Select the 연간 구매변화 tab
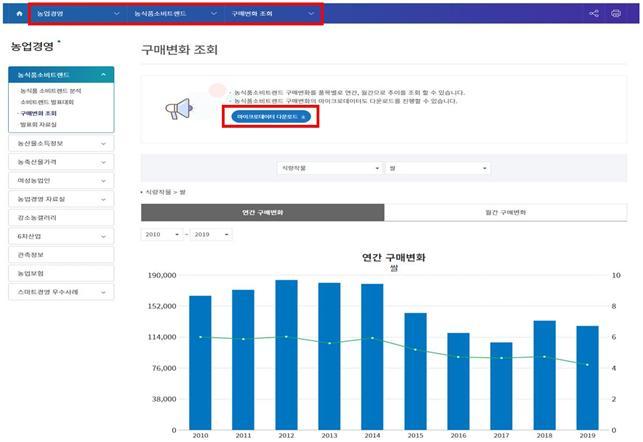The width and height of the screenshot is (643, 442). coord(262,213)
